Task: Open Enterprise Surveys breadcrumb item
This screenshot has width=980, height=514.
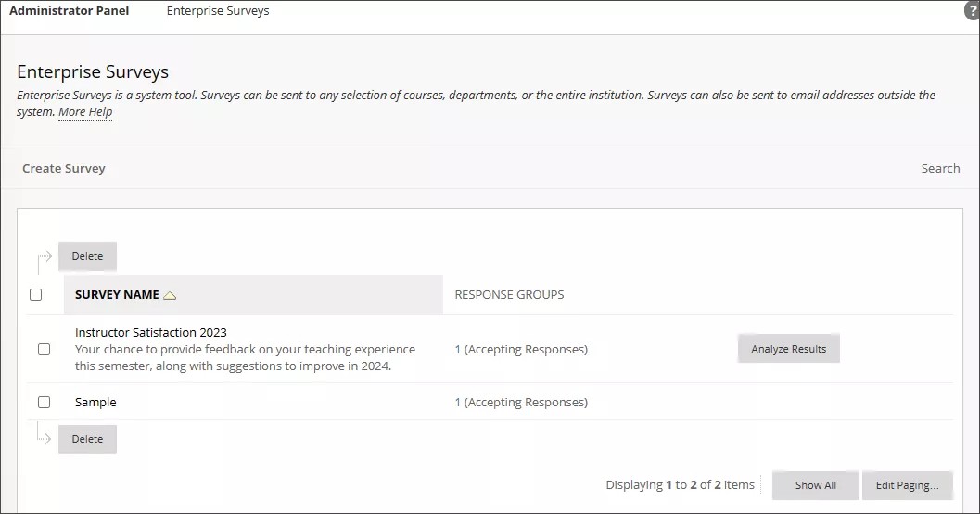Action: [x=218, y=11]
